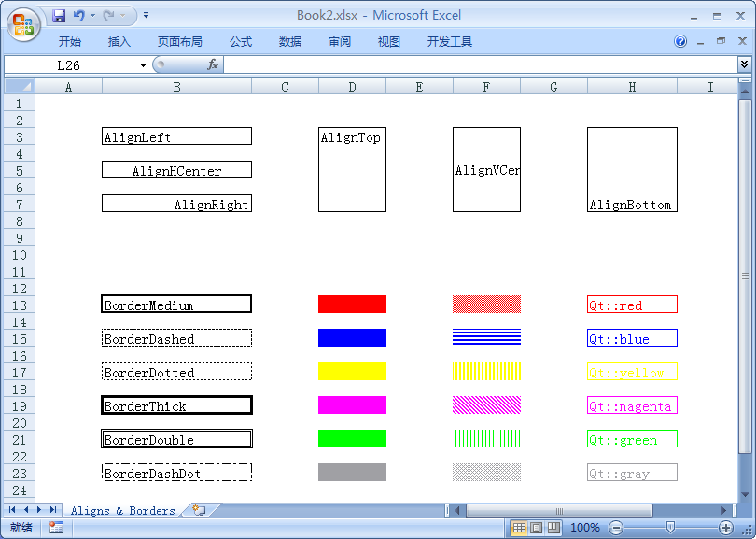Screen dimensions: 756x539
Task: Click the Insert Function fx icon
Action: (213, 64)
